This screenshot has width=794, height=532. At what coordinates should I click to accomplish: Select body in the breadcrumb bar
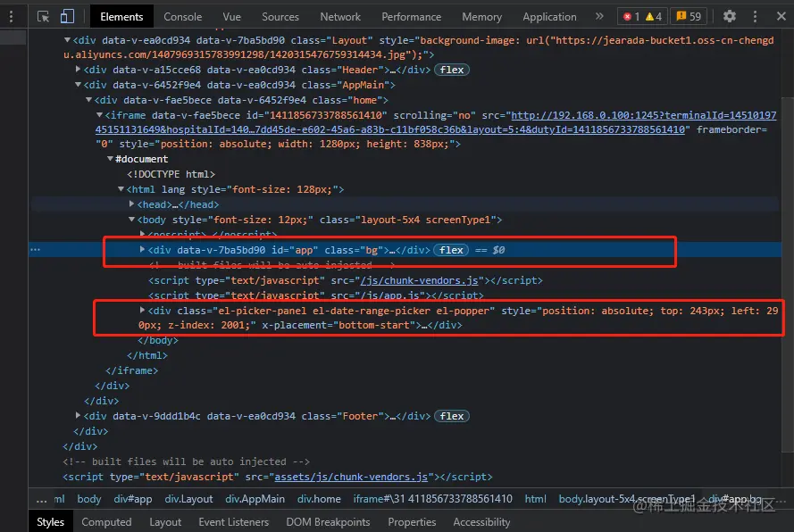(89, 499)
